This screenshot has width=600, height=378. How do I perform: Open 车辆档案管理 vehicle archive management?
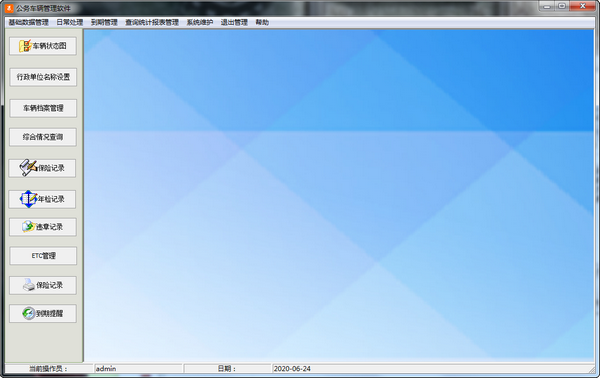43,108
